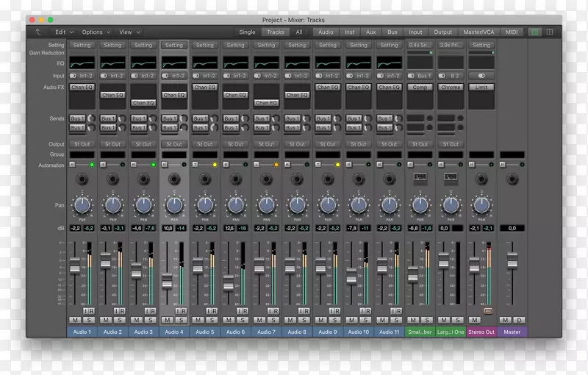Switch to the Single mixer tab
The height and width of the screenshot is (375, 588).
click(247, 32)
